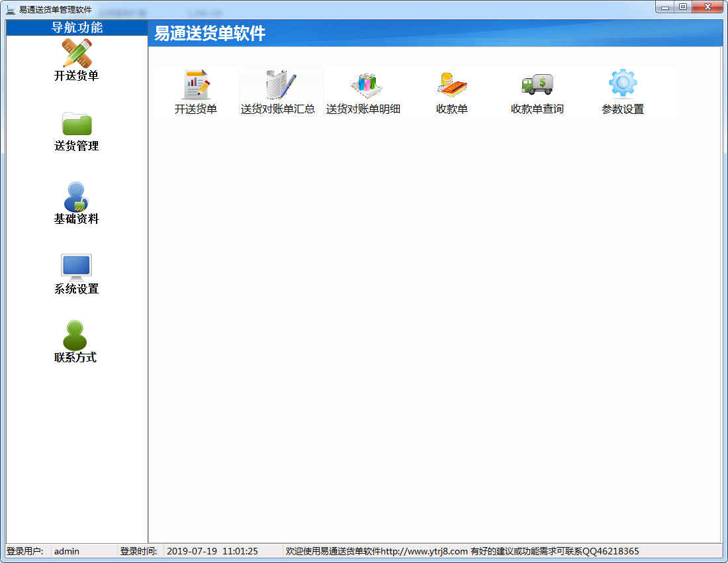Viewport: 728px width, 563px height.
Task: Click the 导航功能 panel header
Action: (x=77, y=28)
